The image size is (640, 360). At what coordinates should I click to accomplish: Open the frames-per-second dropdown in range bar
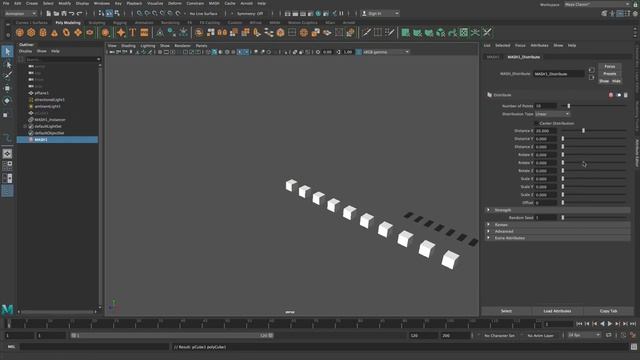(584, 335)
